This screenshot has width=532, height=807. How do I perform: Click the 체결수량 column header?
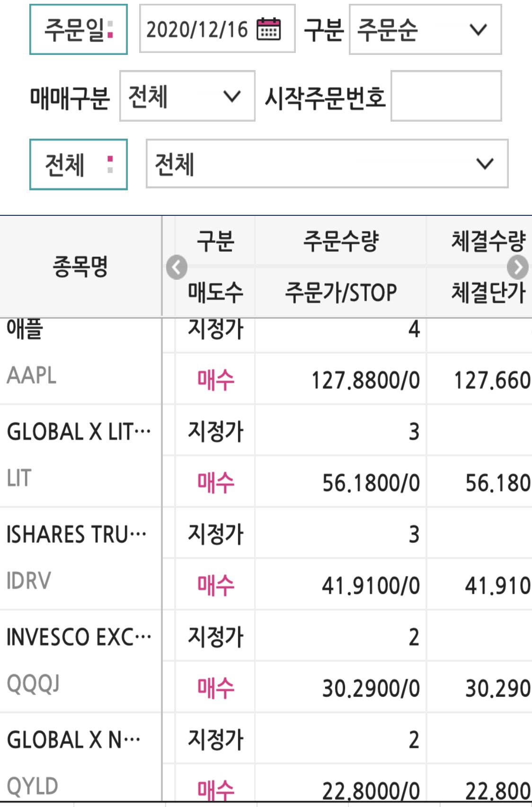pos(488,241)
